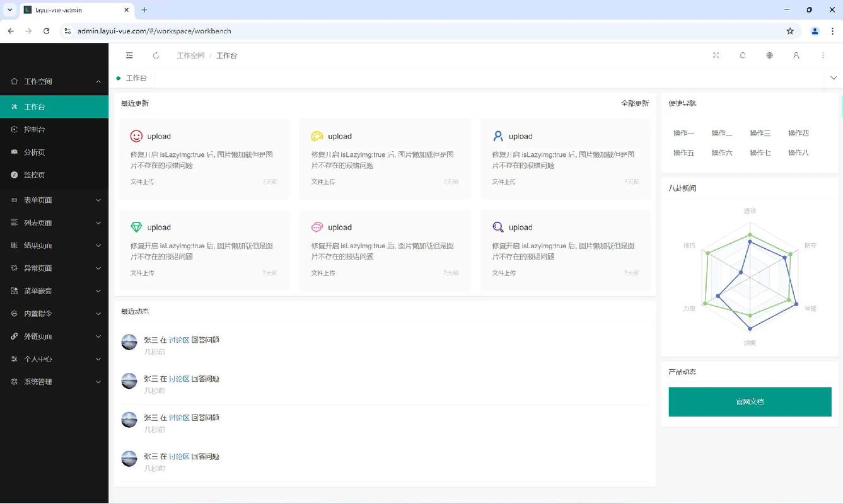Click the refresh icon in the header
Screen dimensions: 843x504
click(x=156, y=55)
